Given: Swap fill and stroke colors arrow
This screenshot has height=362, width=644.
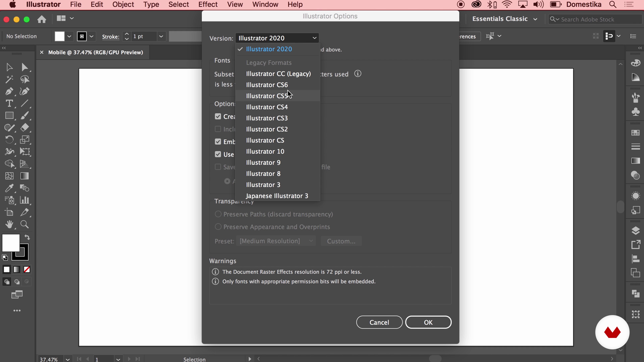Looking at the screenshot, I should click(x=27, y=237).
